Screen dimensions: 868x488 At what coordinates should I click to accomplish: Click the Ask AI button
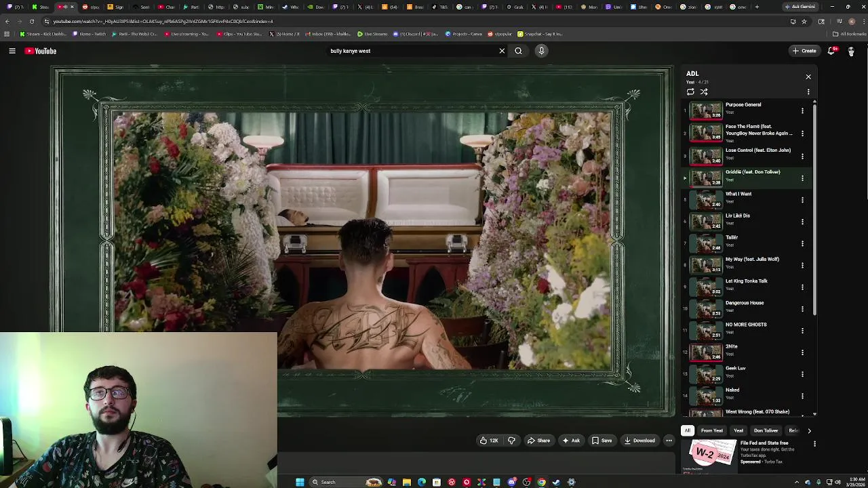click(x=571, y=441)
